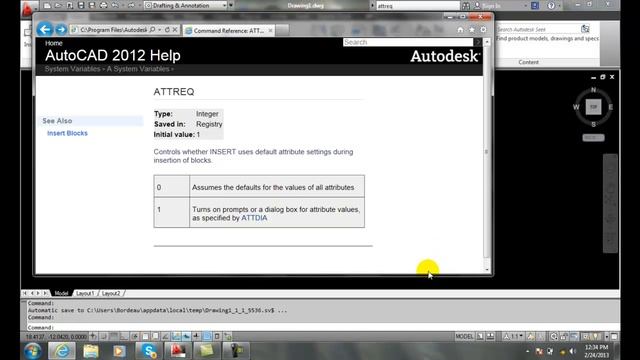Switch to the Layout2 tab
640x360 pixels.
click(x=111, y=293)
